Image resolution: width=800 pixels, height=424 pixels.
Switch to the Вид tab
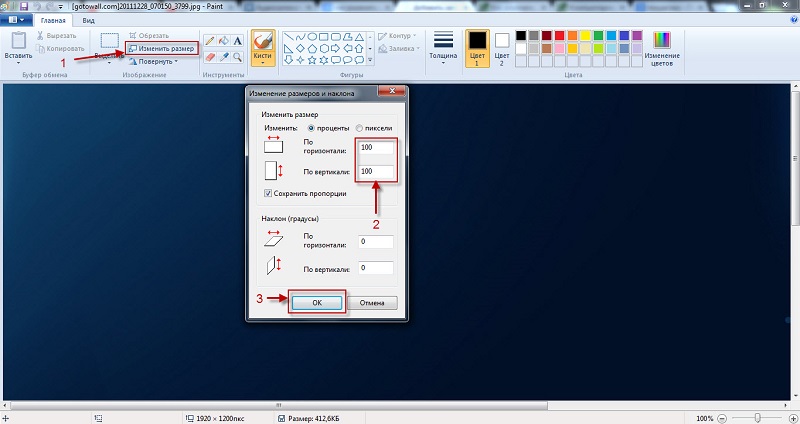point(88,20)
